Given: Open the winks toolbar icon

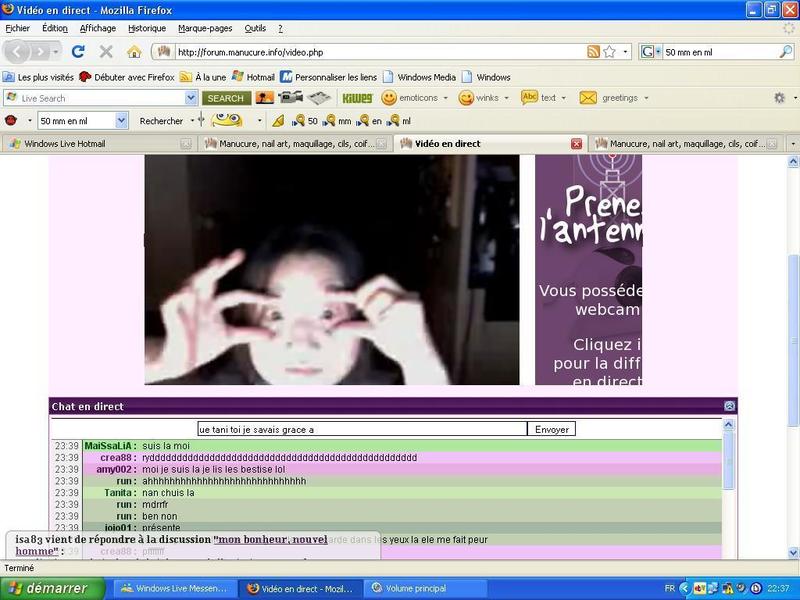Looking at the screenshot, I should pyautogui.click(x=466, y=98).
